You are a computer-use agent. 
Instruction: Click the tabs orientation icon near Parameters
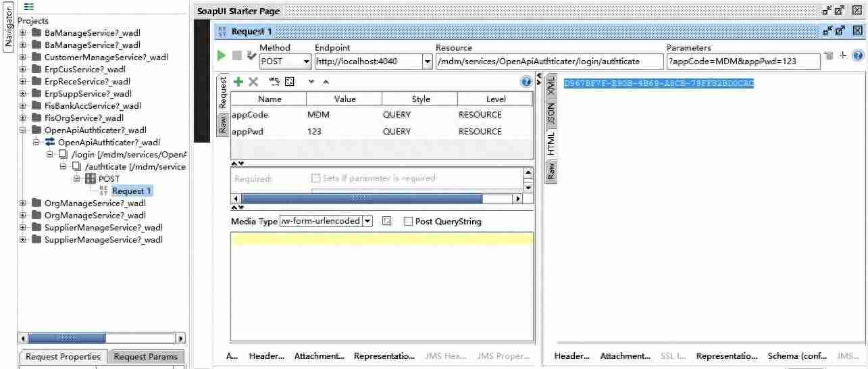[829, 55]
